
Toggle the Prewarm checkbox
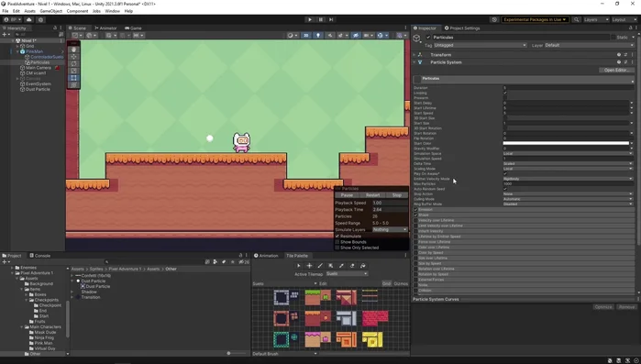click(505, 97)
